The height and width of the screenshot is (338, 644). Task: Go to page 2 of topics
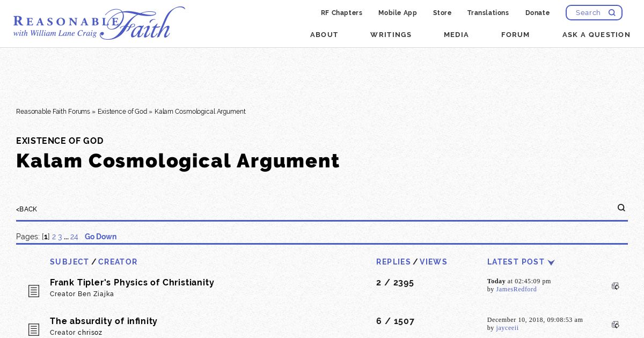(54, 237)
